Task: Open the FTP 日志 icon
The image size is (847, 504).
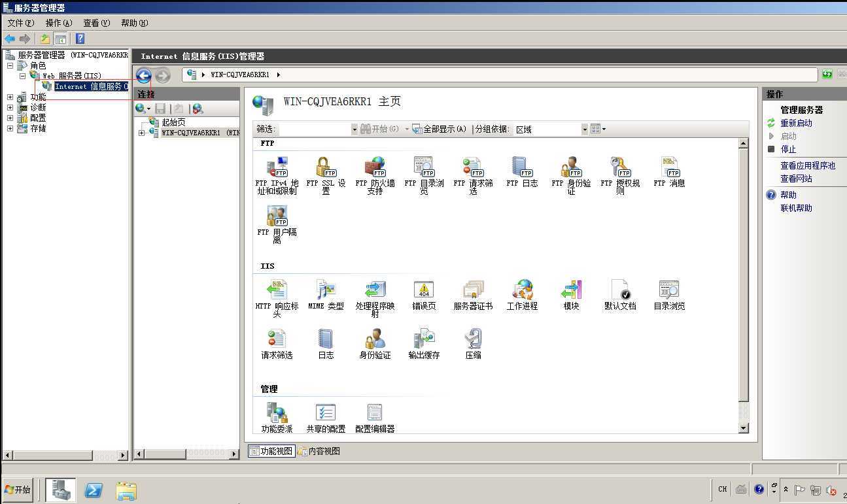Action: coord(522,171)
